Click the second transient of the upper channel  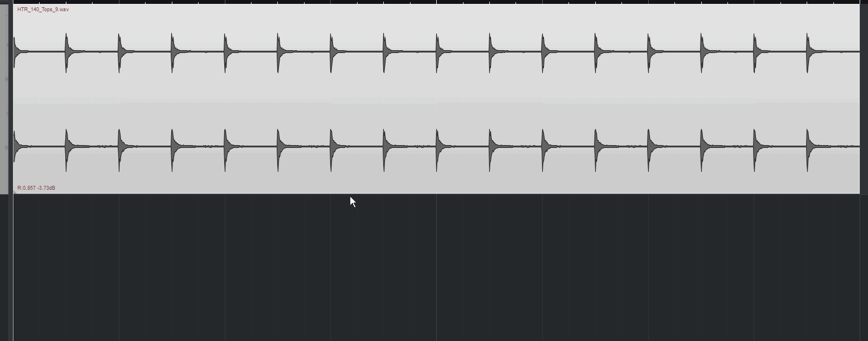coord(67,52)
